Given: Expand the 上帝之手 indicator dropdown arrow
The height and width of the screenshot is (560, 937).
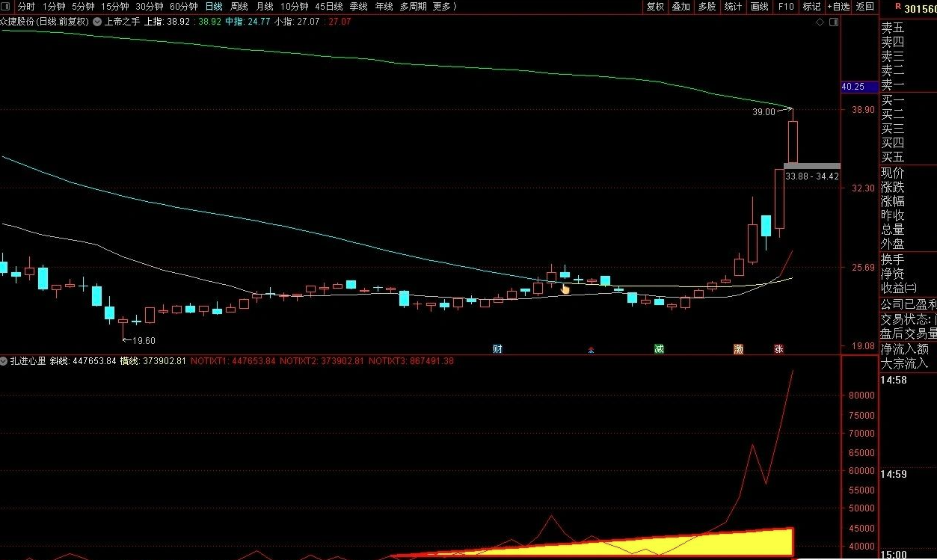Looking at the screenshot, I should click(98, 22).
